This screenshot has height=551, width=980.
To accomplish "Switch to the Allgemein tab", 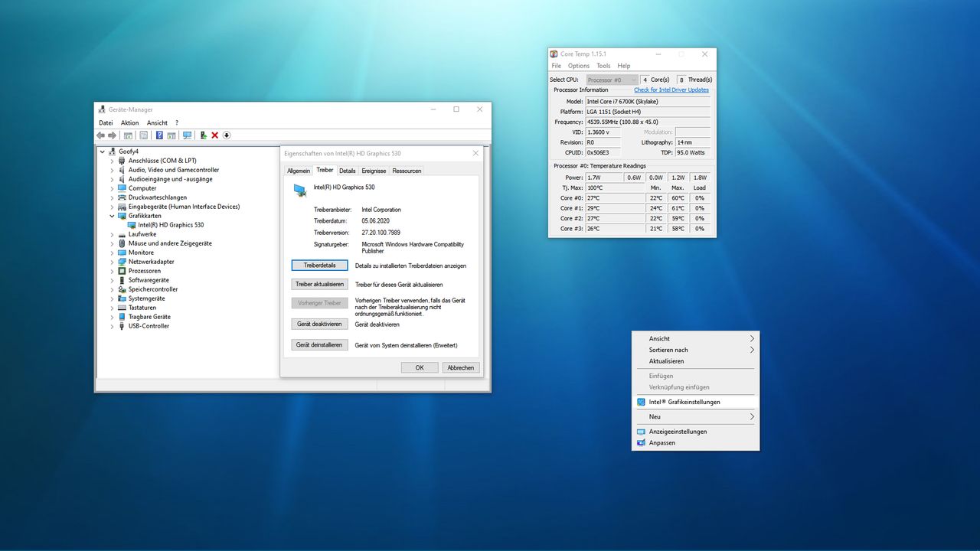I will [x=299, y=171].
